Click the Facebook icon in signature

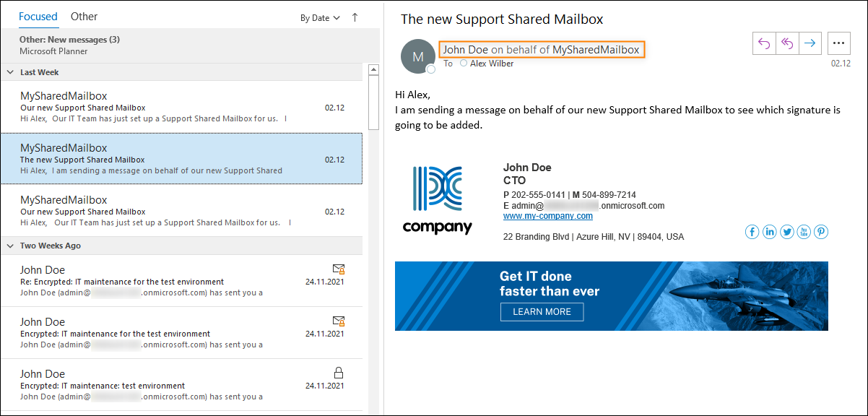[x=752, y=232]
